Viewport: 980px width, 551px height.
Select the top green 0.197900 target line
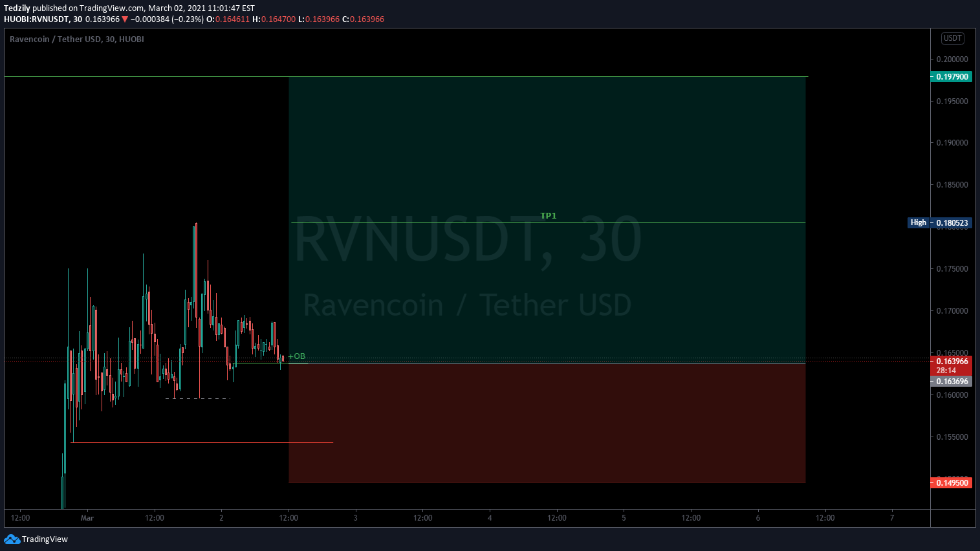click(406, 77)
